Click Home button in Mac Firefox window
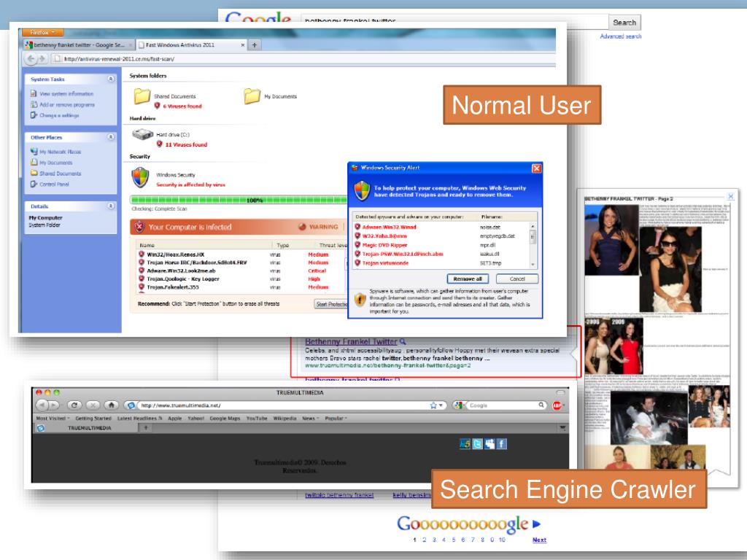 (111, 405)
